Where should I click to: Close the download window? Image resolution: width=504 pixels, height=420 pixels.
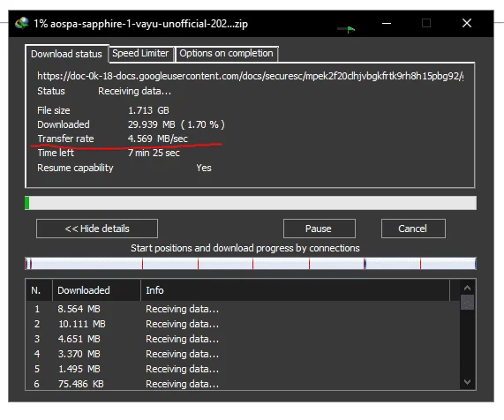(467, 23)
